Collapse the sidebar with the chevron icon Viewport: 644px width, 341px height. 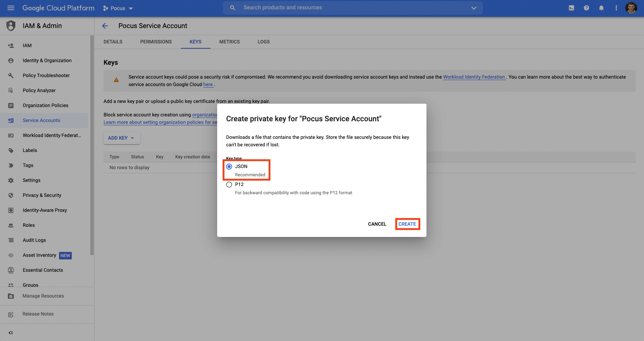[10, 333]
